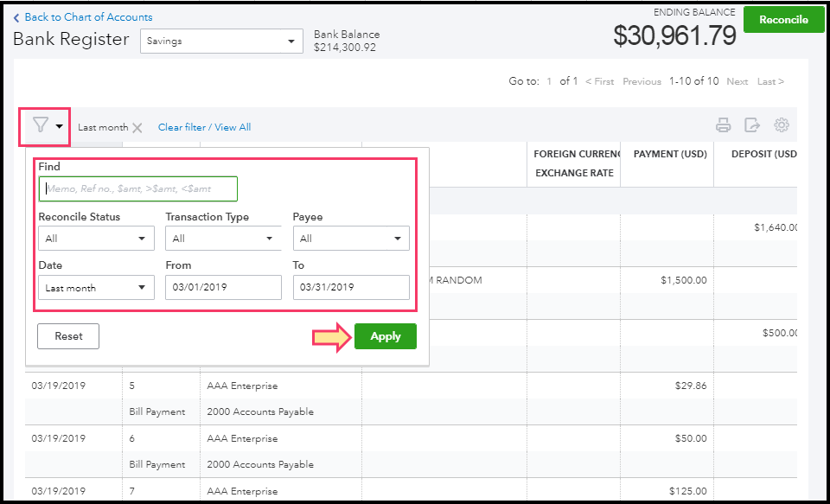Click Clear filter / View All link
The image size is (830, 504).
pos(204,127)
